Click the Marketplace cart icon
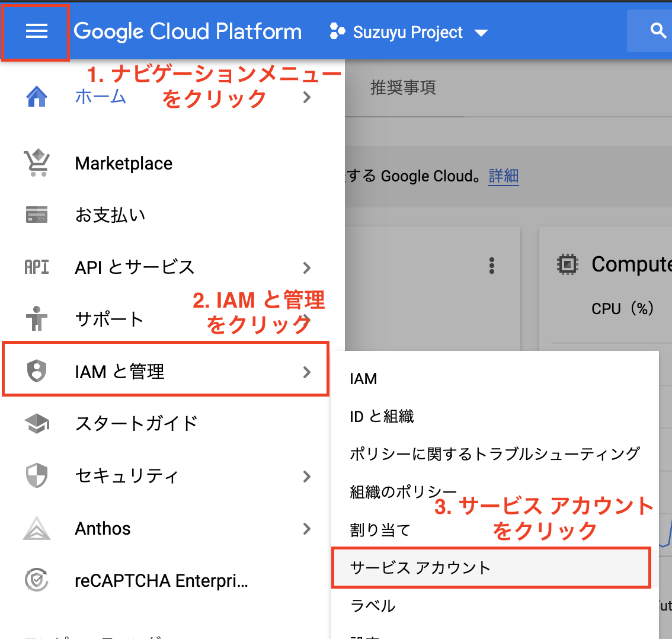Viewport: 672px width, 639px height. [37, 163]
